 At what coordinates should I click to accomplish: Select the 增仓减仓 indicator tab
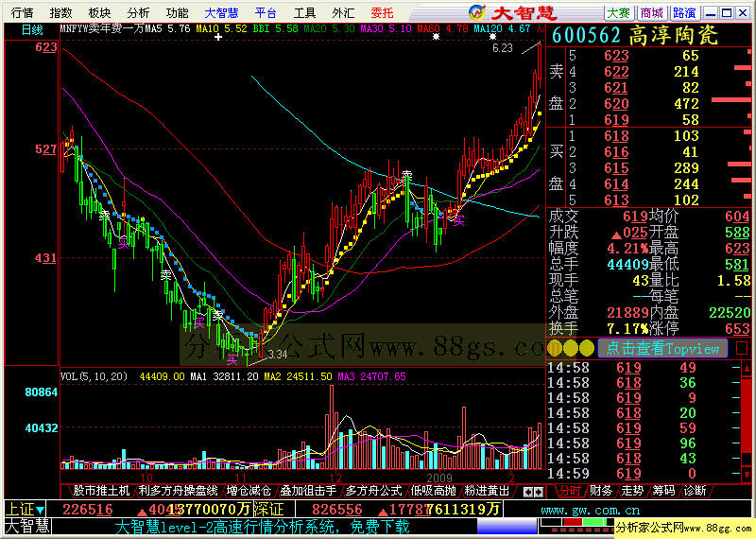249,491
